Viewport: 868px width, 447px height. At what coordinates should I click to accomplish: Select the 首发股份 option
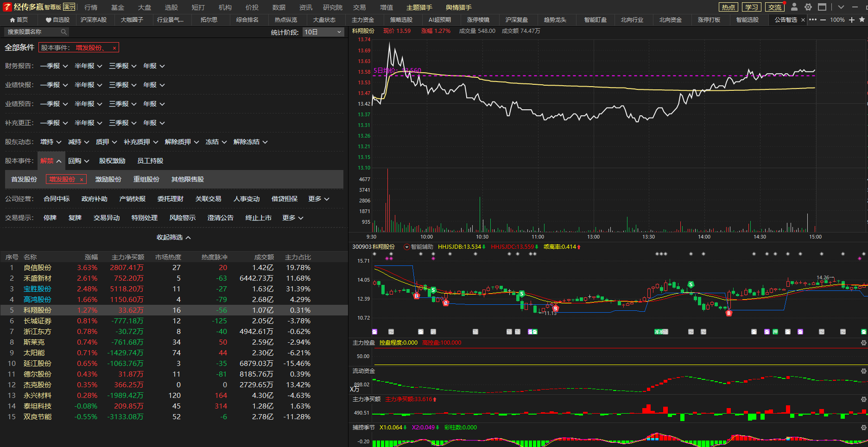coord(24,179)
